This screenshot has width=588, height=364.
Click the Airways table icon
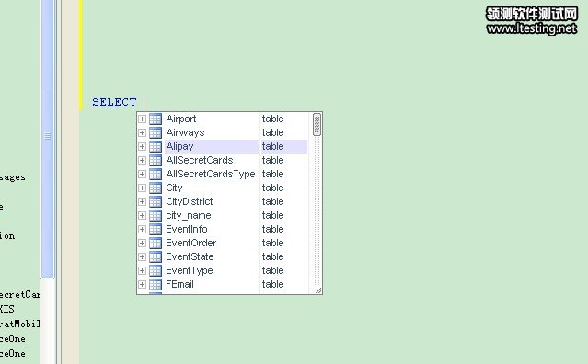point(156,133)
